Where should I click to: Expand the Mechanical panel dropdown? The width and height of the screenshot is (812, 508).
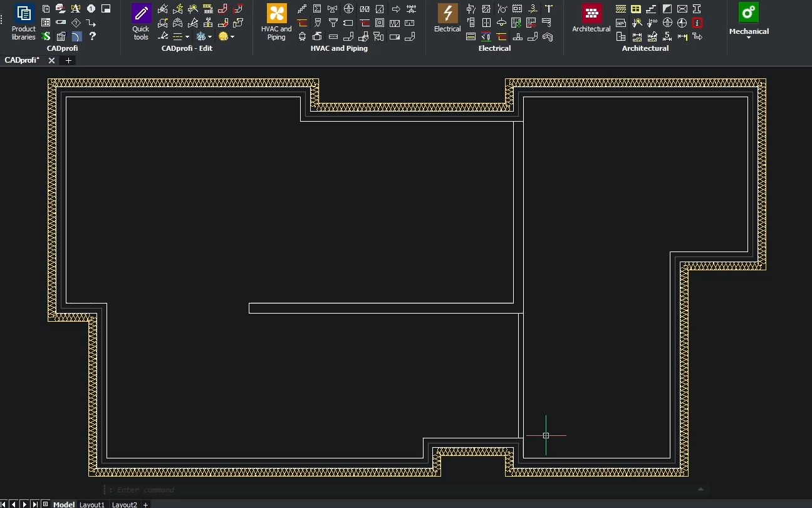(749, 38)
